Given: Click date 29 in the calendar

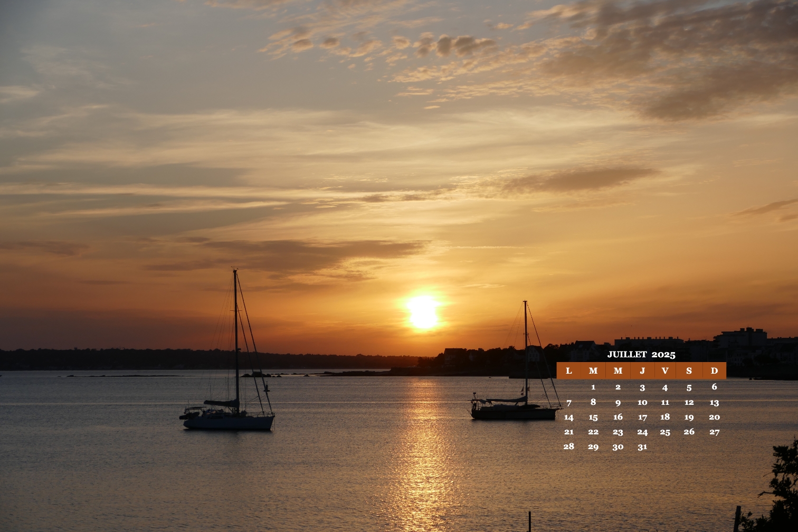Looking at the screenshot, I should 593,446.
